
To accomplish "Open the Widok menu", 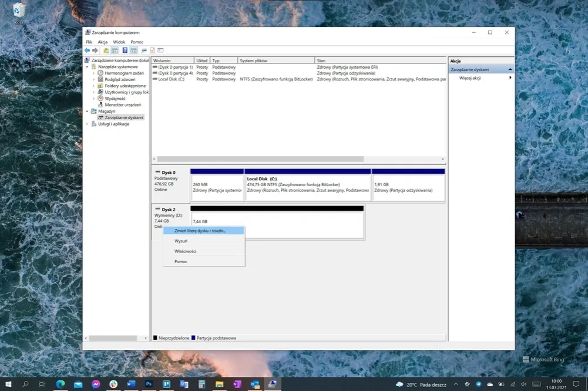I will point(119,42).
